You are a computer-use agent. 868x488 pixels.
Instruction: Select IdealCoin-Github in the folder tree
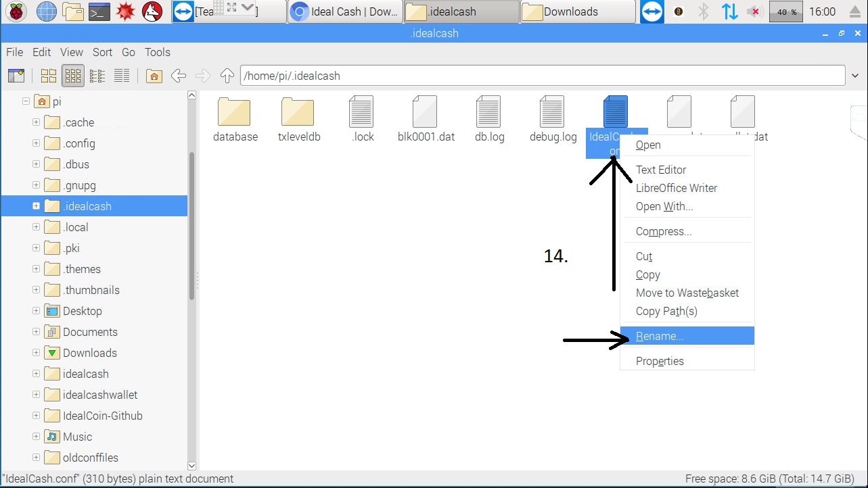click(103, 416)
